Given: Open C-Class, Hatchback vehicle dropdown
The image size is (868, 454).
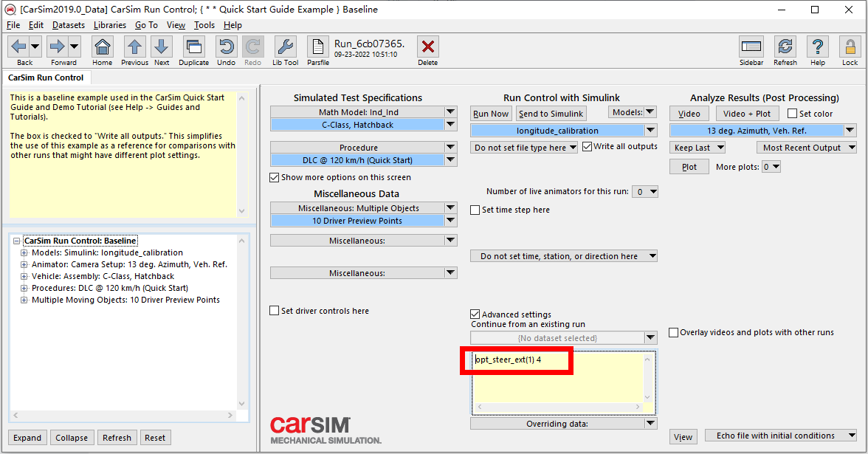Looking at the screenshot, I should [x=450, y=125].
